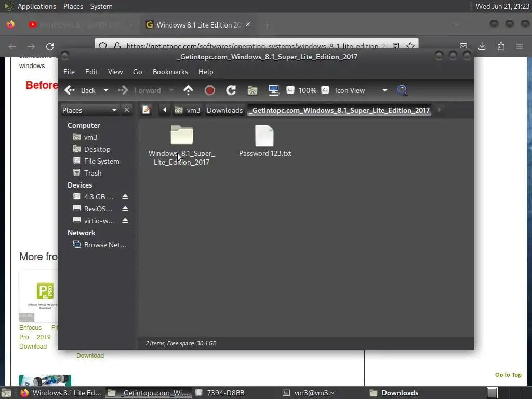Click the clock Wed Jun 21, 21:23

click(502, 6)
